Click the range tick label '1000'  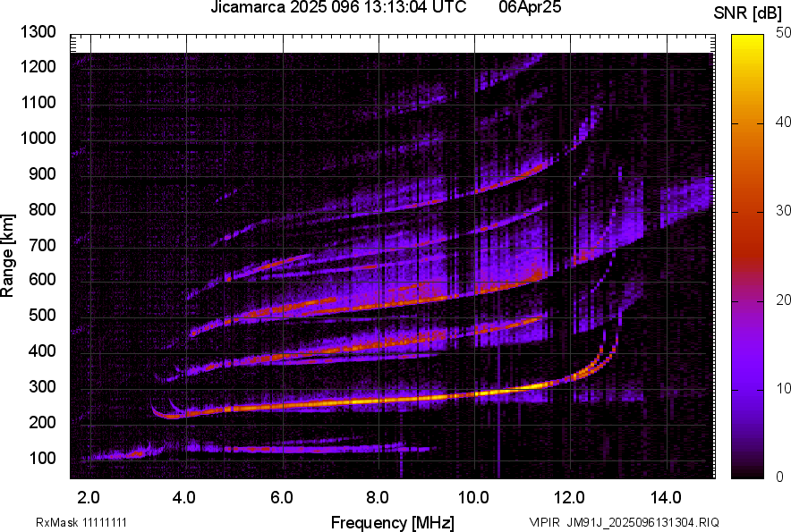click(38, 139)
